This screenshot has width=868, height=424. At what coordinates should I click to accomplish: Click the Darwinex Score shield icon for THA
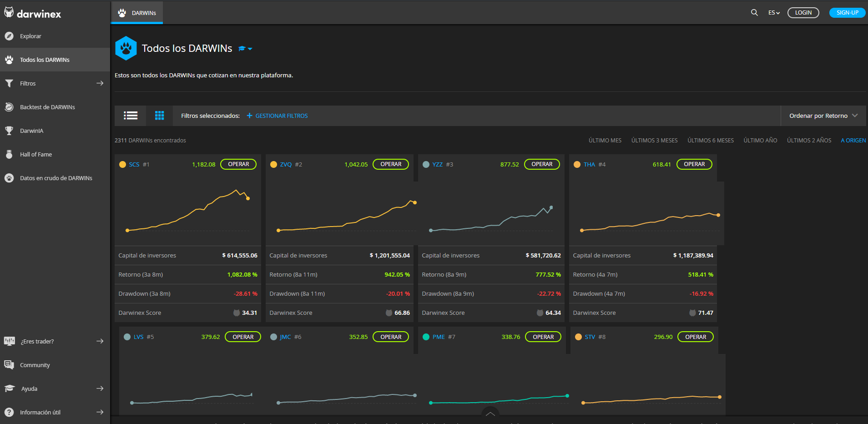tap(692, 313)
